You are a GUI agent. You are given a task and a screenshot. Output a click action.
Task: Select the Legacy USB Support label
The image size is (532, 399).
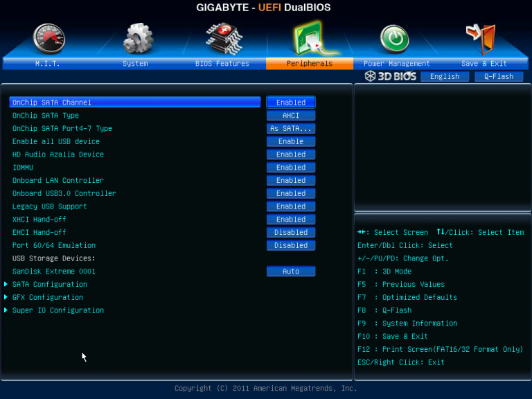[x=50, y=206]
